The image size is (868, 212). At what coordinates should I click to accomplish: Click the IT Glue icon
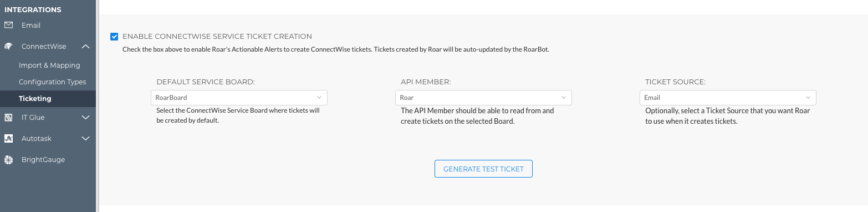pos(8,118)
